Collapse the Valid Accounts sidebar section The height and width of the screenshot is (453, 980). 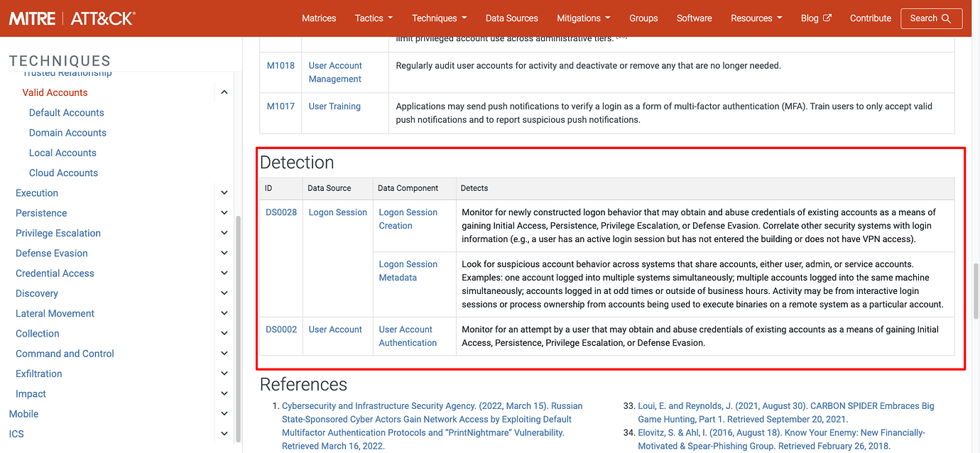tap(224, 92)
